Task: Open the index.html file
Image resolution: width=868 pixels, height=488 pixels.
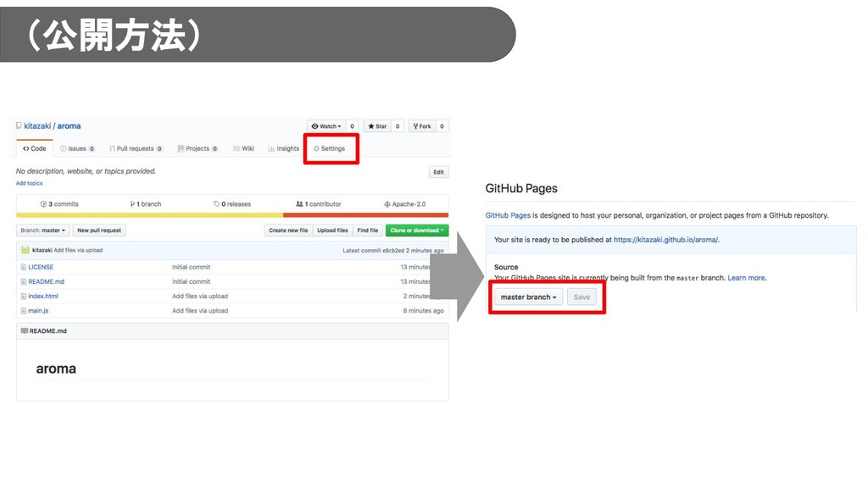Action: coord(43,296)
